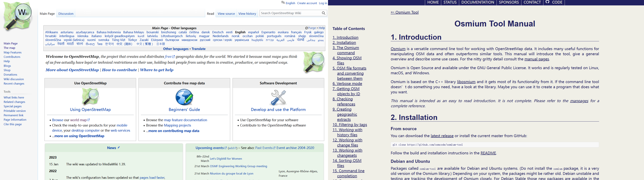Open the libosmium link
Image resolution: width=644 pixels, height=180 pixels.
[x=466, y=82]
